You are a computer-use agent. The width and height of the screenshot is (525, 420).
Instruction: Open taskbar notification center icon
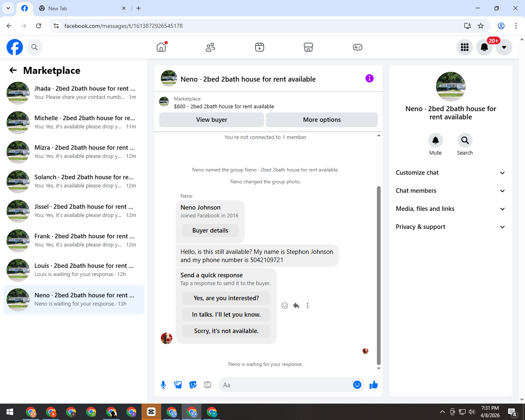[512, 412]
